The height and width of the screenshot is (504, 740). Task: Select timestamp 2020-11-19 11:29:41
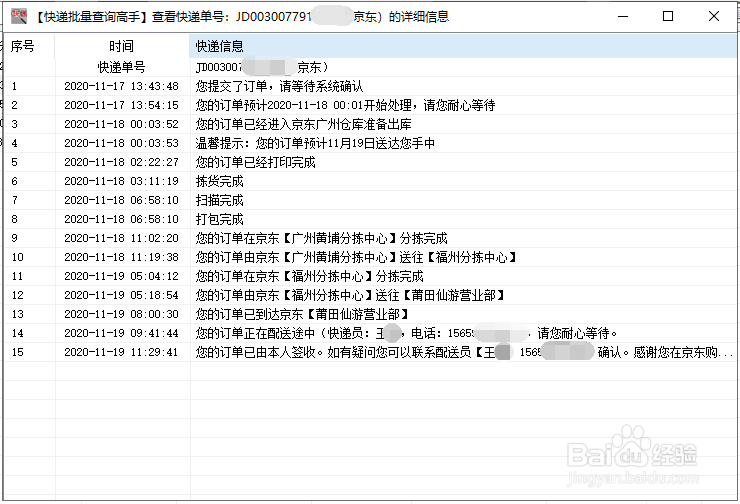pos(121,352)
